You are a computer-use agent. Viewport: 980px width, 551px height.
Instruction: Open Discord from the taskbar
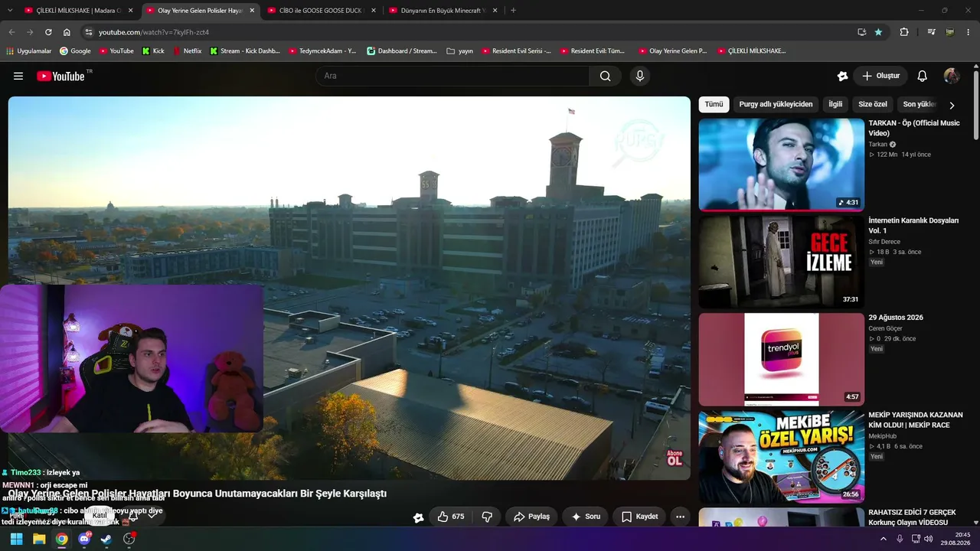[x=84, y=539]
